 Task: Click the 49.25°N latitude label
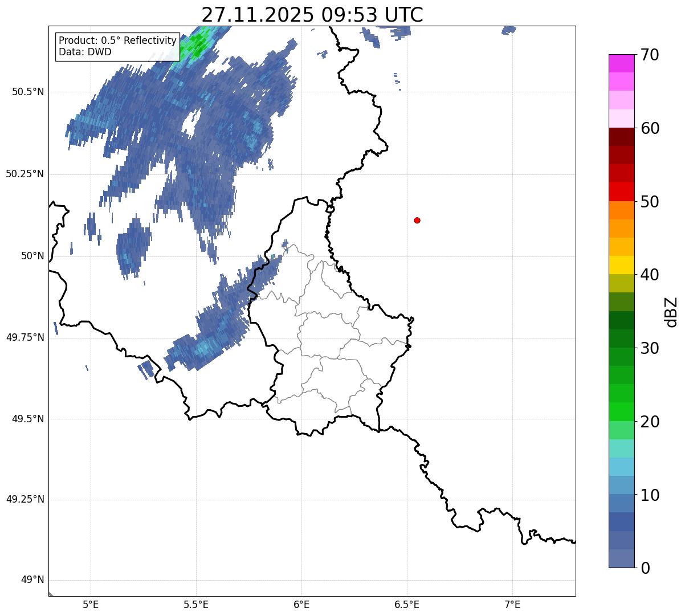25,499
